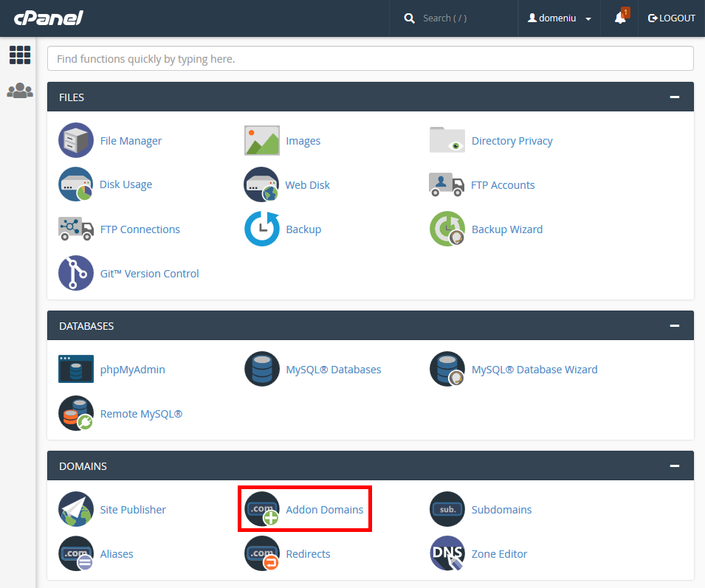
Task: Collapse the Databases section
Action: (x=675, y=325)
